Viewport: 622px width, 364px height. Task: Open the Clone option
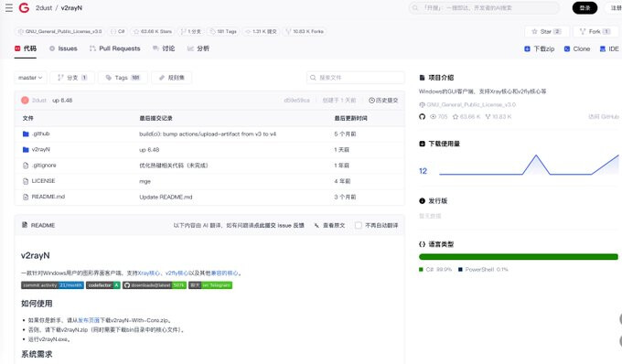(577, 48)
